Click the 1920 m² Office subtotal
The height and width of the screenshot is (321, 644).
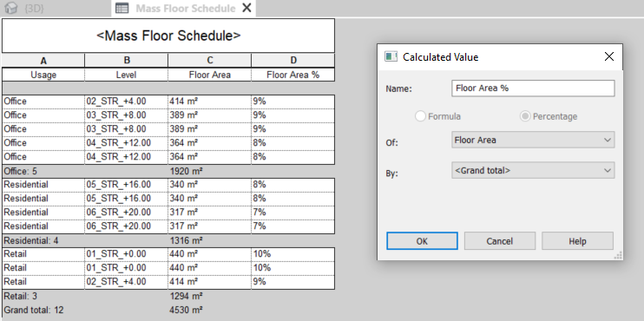186,171
